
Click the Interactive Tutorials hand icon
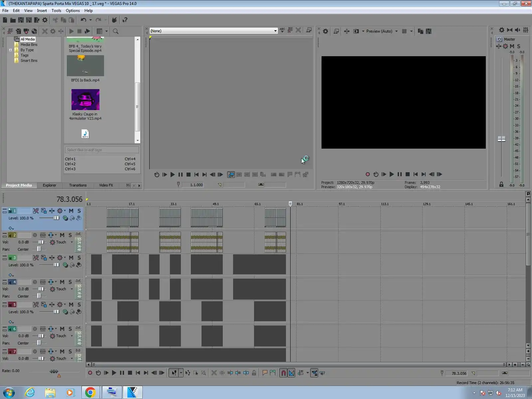(114, 20)
